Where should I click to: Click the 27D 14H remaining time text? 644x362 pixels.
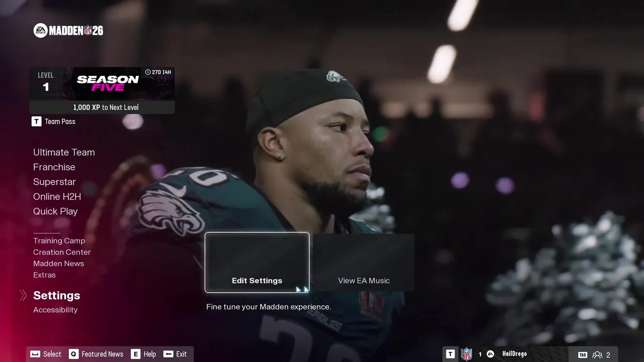pos(162,72)
